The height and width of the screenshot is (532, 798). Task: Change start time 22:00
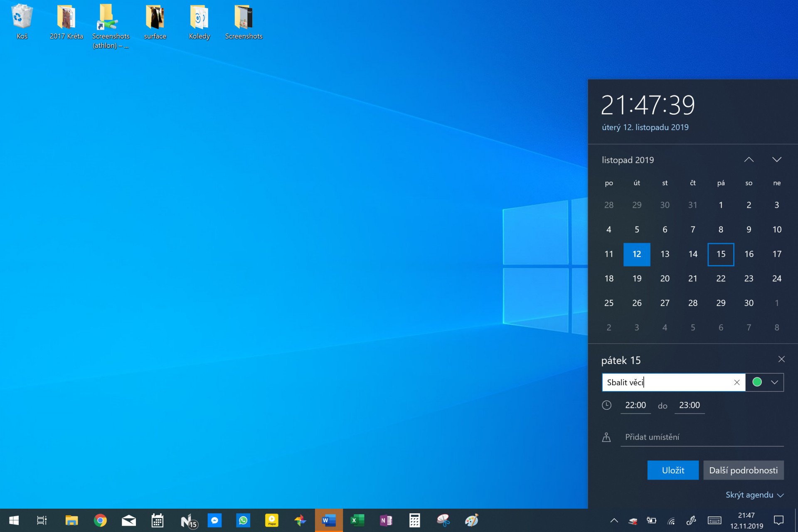tap(635, 405)
